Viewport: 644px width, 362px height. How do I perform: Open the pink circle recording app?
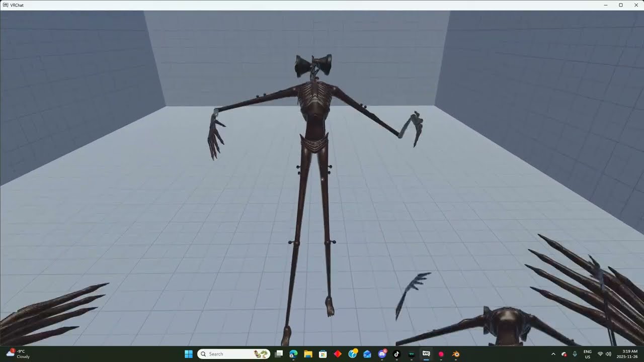click(x=441, y=354)
